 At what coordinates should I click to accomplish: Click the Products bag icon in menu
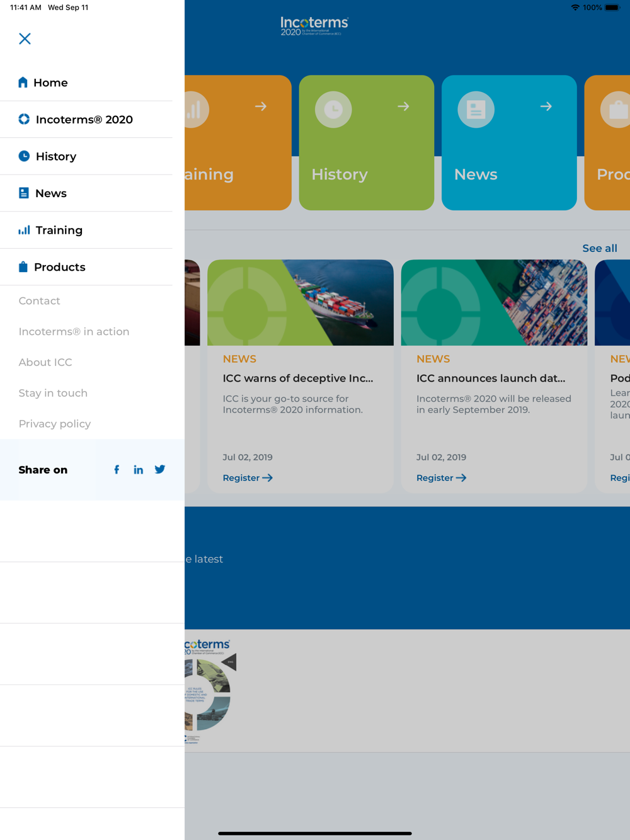click(23, 266)
